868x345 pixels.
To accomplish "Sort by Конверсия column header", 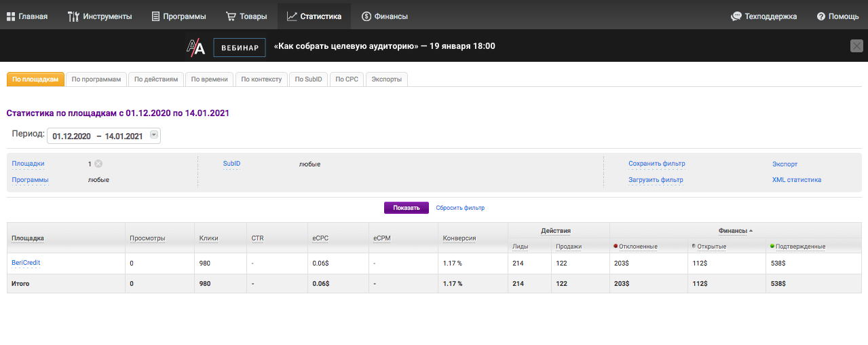I will [x=459, y=238].
